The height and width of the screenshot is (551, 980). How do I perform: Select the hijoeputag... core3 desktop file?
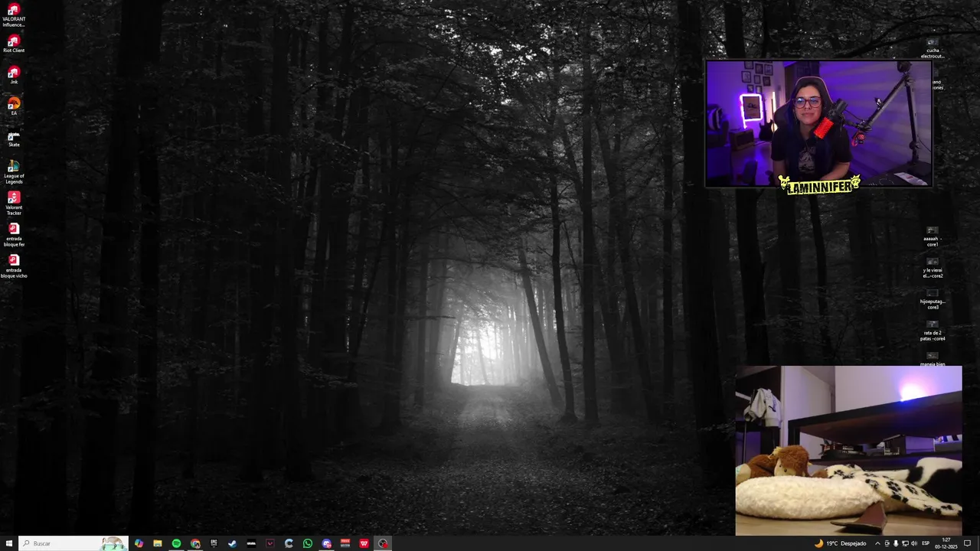932,299
